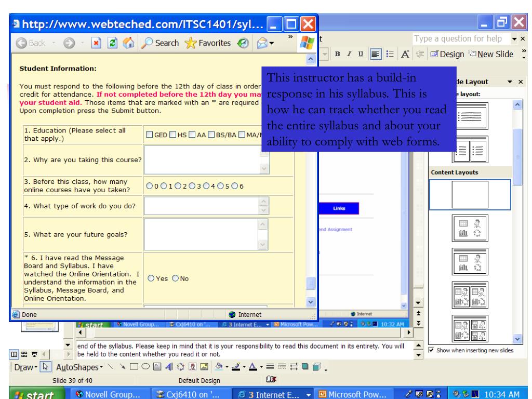The width and height of the screenshot is (532, 399).
Task: Select the arrow Select Objects tool
Action: pyautogui.click(x=45, y=367)
